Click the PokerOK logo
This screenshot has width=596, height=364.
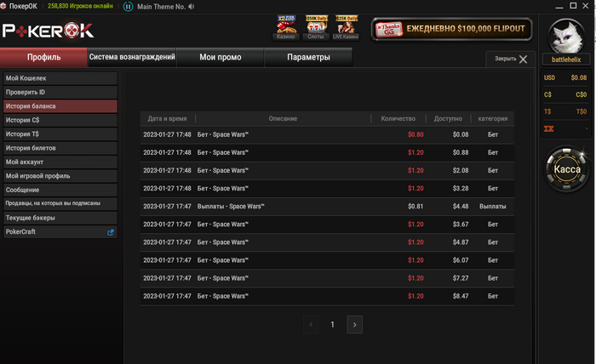pyautogui.click(x=49, y=31)
